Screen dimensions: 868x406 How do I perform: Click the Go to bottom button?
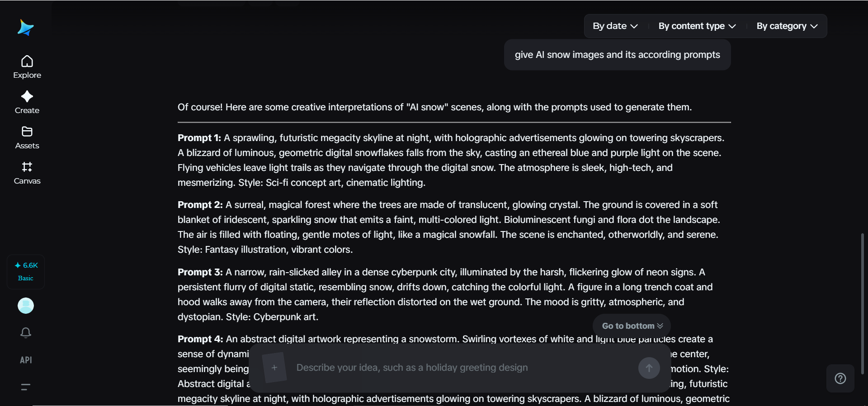click(x=632, y=326)
